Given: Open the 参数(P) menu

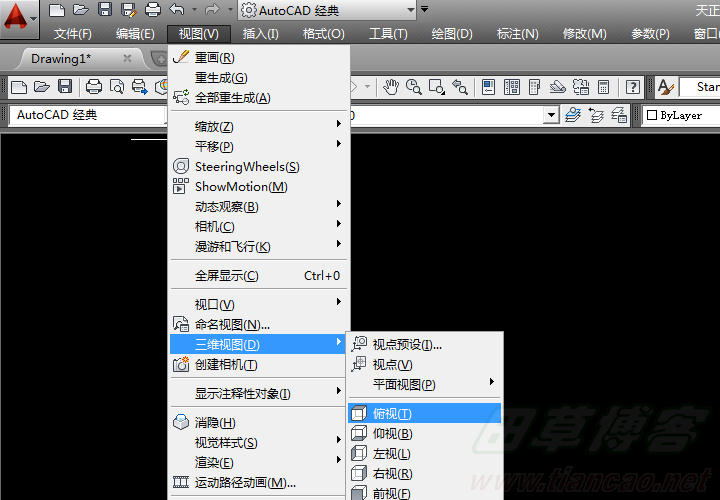Looking at the screenshot, I should (650, 34).
